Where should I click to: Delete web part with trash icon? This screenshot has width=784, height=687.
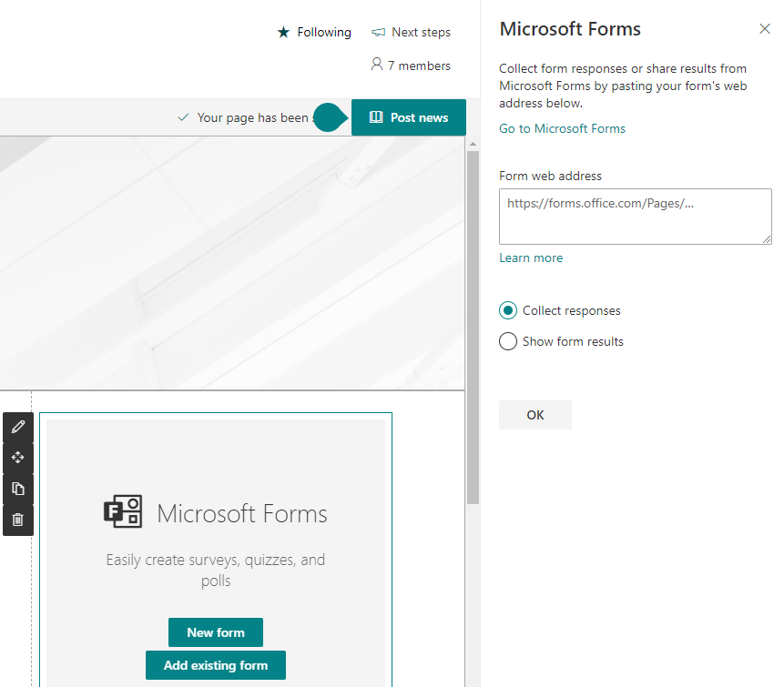[x=18, y=520]
